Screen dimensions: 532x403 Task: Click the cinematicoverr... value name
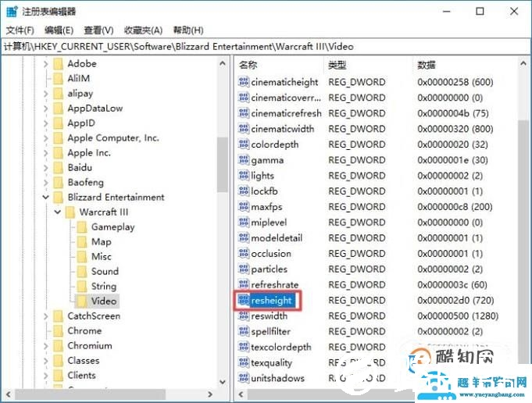(x=286, y=98)
